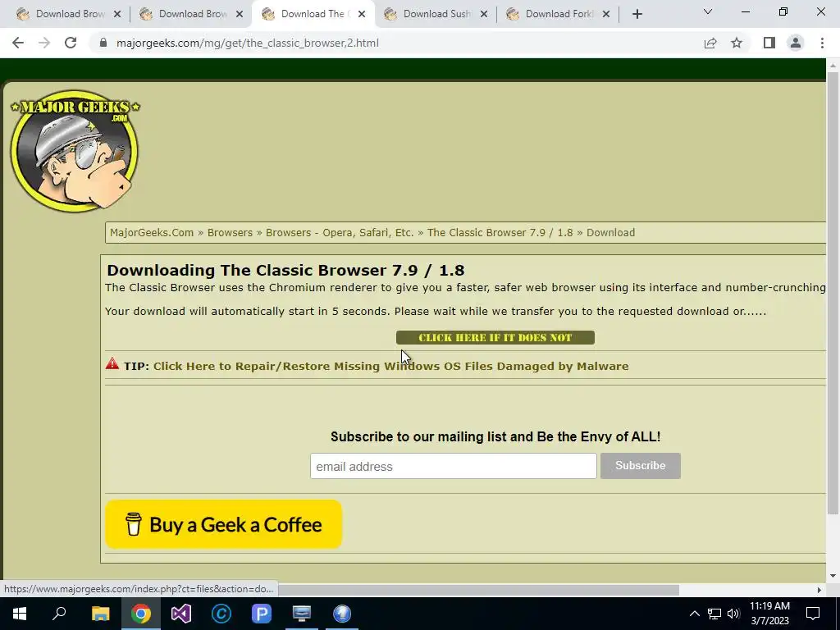Bookmark this tab with the star icon

tap(737, 43)
